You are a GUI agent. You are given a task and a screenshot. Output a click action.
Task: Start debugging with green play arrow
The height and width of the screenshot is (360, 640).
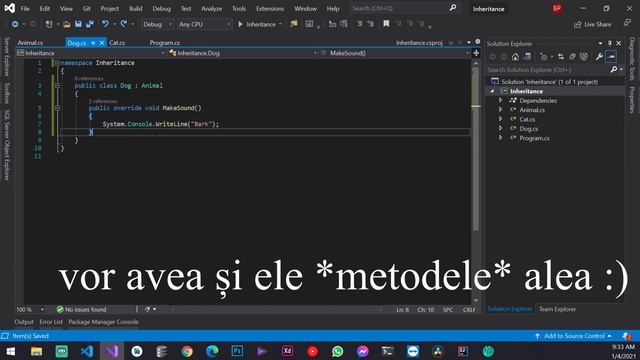click(240, 24)
